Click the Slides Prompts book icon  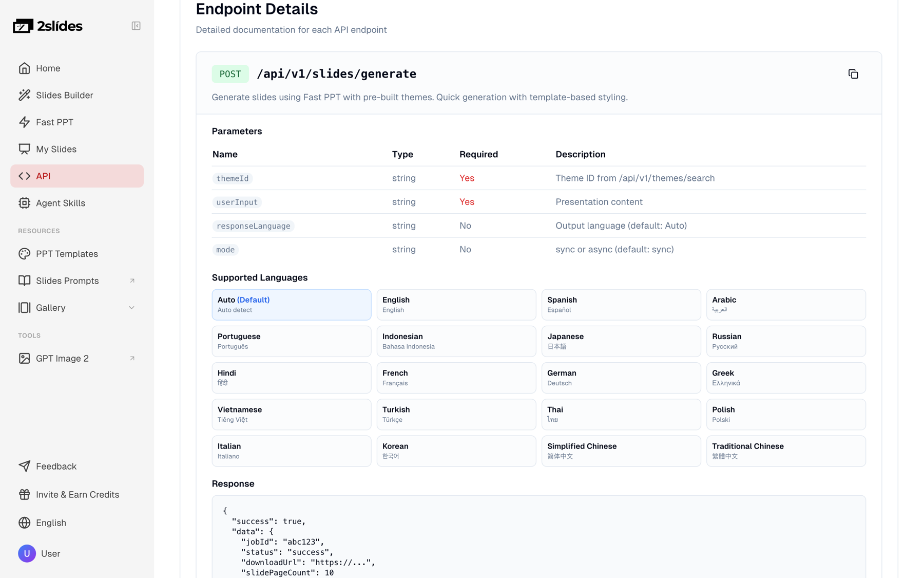click(x=24, y=281)
